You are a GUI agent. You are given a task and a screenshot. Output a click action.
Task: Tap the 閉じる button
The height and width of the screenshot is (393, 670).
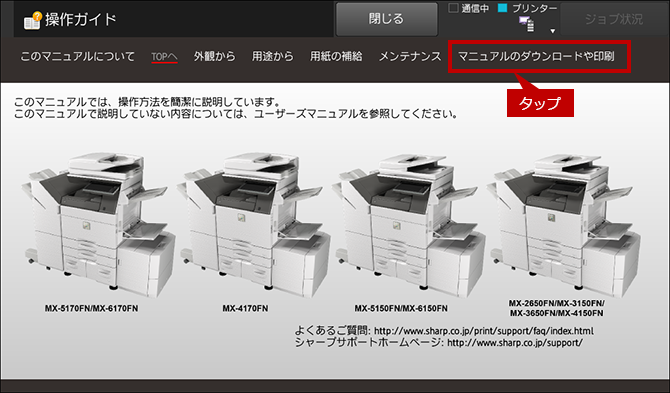(387, 19)
